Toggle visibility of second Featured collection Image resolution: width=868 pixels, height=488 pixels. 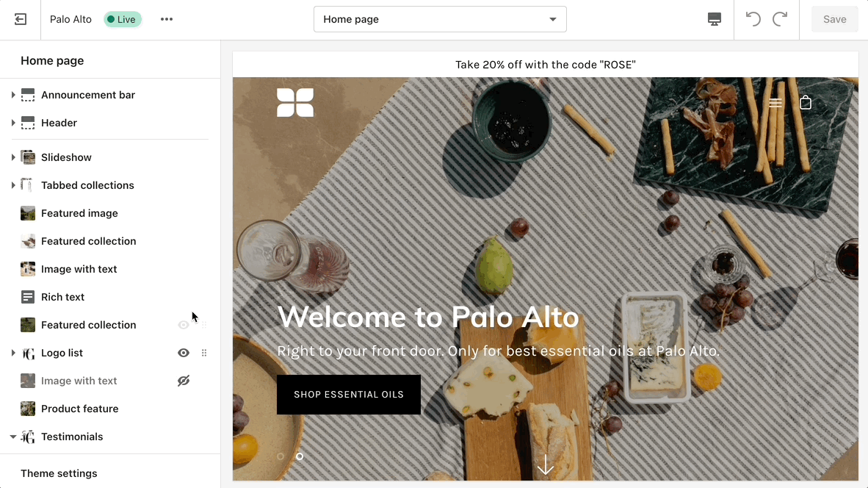[x=184, y=325]
